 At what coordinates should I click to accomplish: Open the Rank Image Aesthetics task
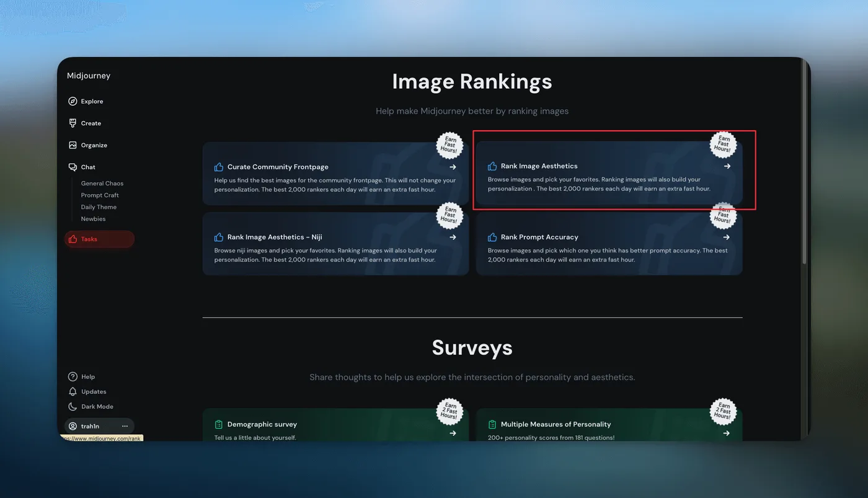pos(609,173)
